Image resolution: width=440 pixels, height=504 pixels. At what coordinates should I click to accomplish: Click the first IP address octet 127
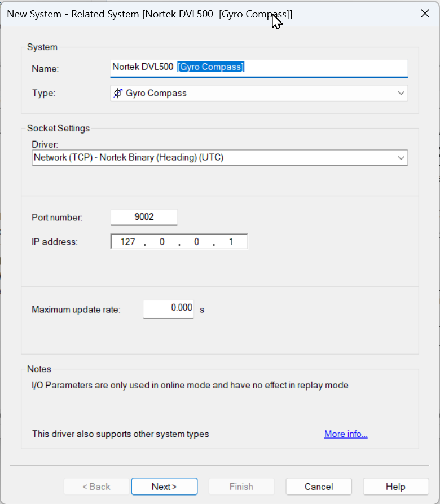click(128, 242)
